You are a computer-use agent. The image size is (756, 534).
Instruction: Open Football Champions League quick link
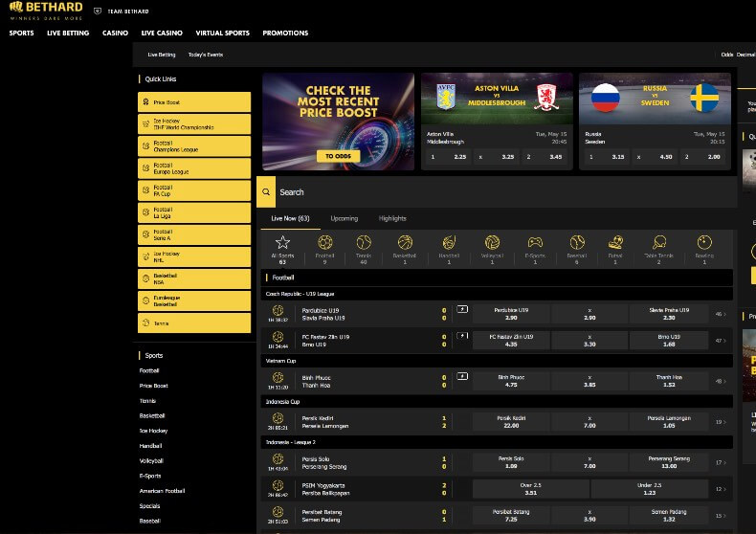click(x=194, y=146)
